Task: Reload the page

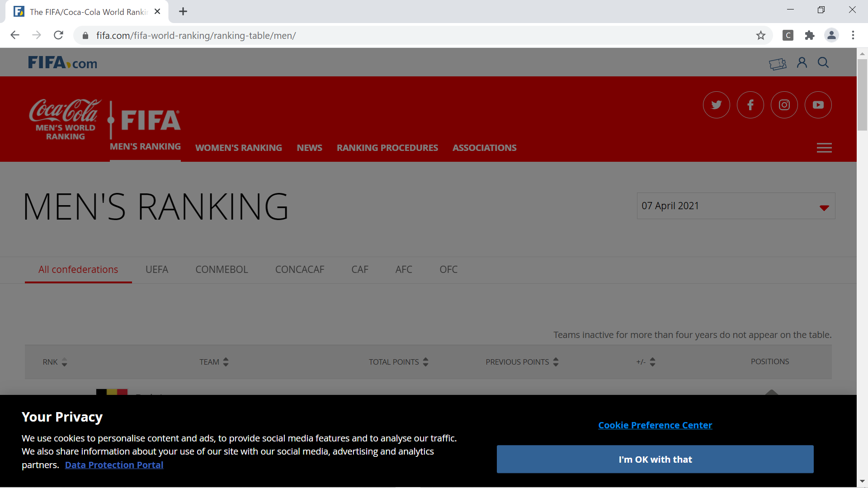Action: coord(58,35)
